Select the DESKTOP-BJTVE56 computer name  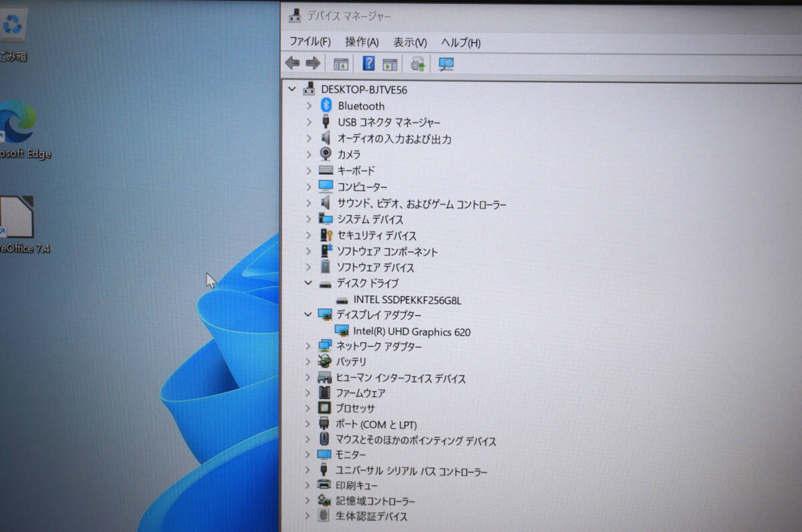tap(364, 89)
